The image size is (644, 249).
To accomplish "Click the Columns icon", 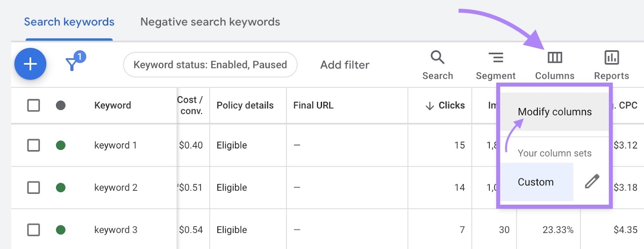I will click(554, 58).
